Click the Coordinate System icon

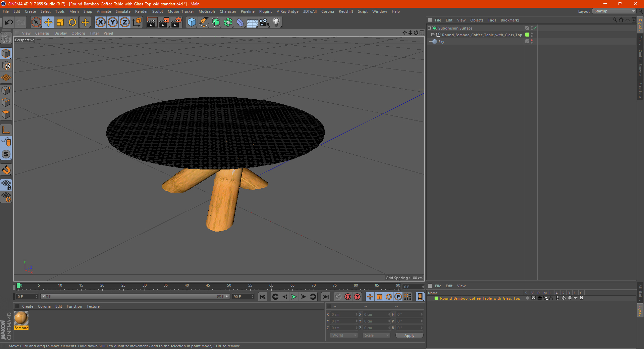(x=137, y=22)
